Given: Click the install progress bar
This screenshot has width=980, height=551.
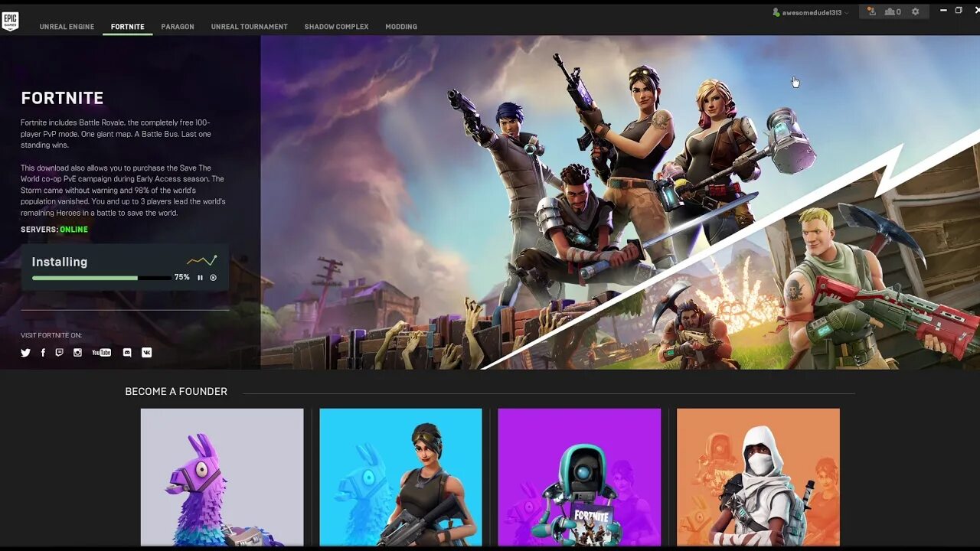Looking at the screenshot, I should [x=102, y=278].
